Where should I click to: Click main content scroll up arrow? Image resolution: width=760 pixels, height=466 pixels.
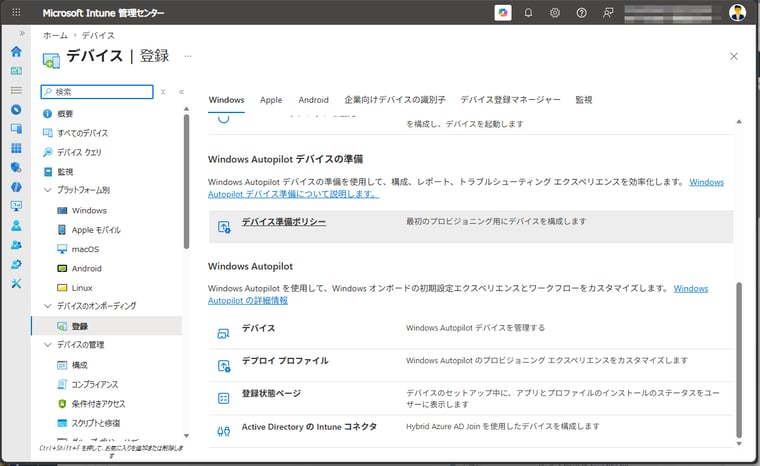coord(739,122)
